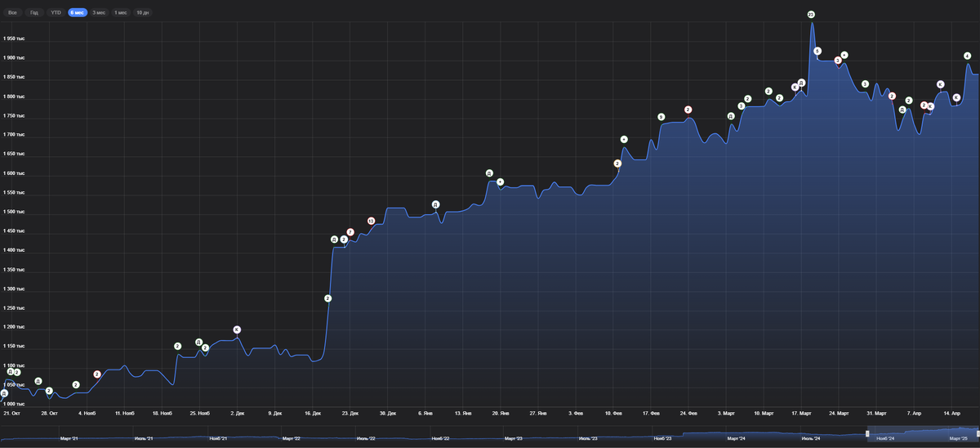Viewport: 980px width, 448px height.
Task: Open the green '3' marker near 31 Март
Action: [x=865, y=84]
